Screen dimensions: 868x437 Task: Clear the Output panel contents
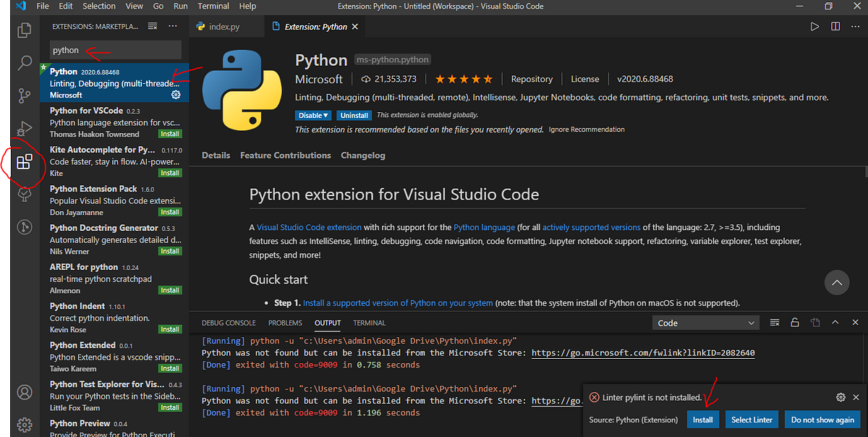point(775,323)
